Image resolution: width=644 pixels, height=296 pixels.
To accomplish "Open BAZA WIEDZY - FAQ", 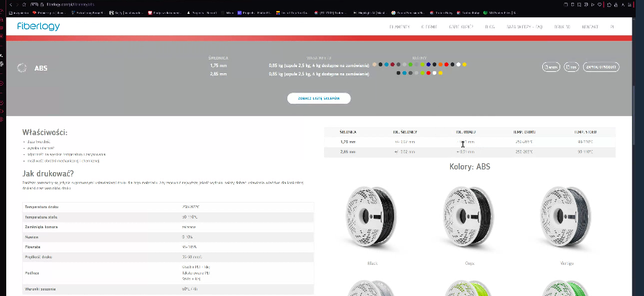I will coord(524,27).
